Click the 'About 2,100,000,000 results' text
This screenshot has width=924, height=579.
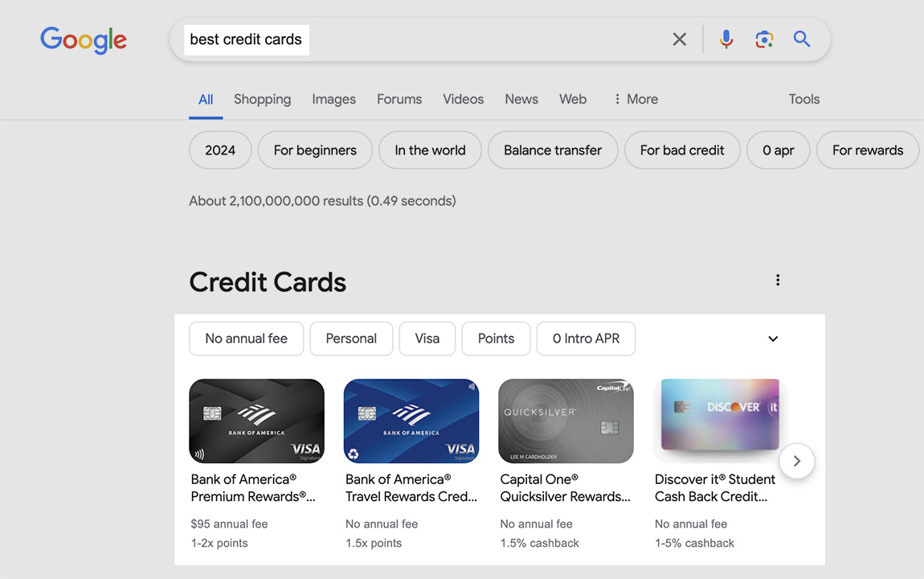(322, 201)
